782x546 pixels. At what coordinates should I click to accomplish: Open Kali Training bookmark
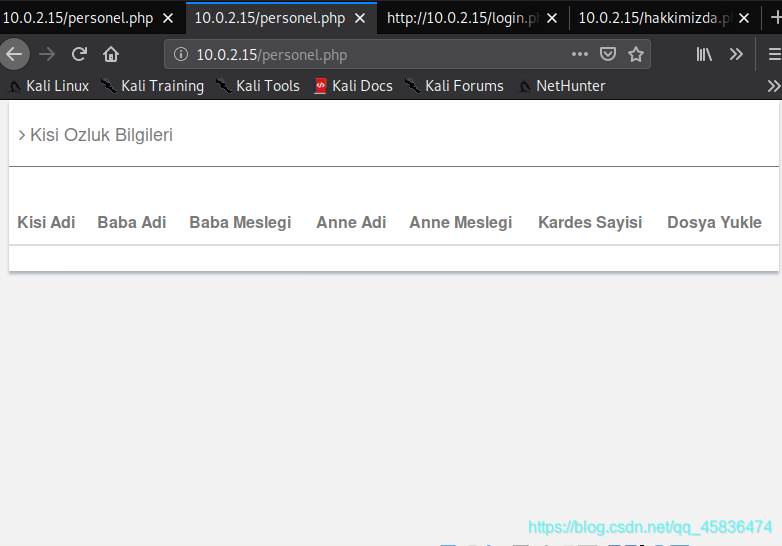pos(153,86)
